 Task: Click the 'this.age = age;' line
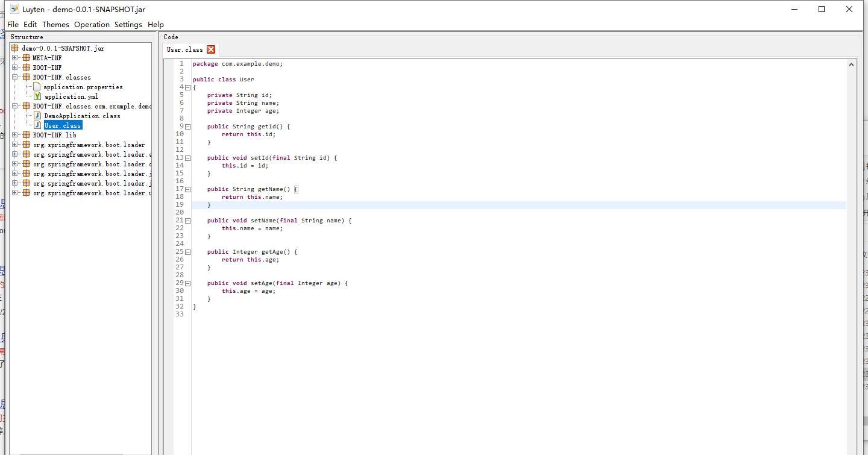pos(248,291)
